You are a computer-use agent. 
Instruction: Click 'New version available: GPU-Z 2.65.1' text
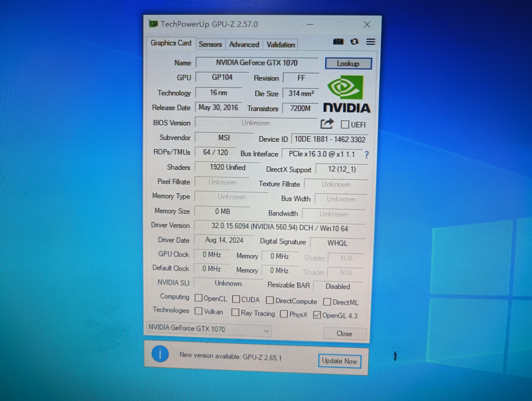231,356
